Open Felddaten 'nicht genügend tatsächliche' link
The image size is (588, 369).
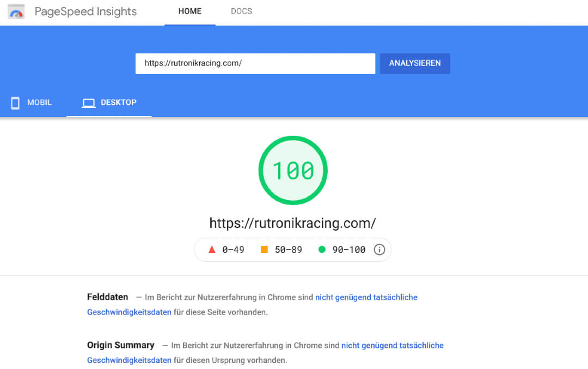tap(366, 297)
